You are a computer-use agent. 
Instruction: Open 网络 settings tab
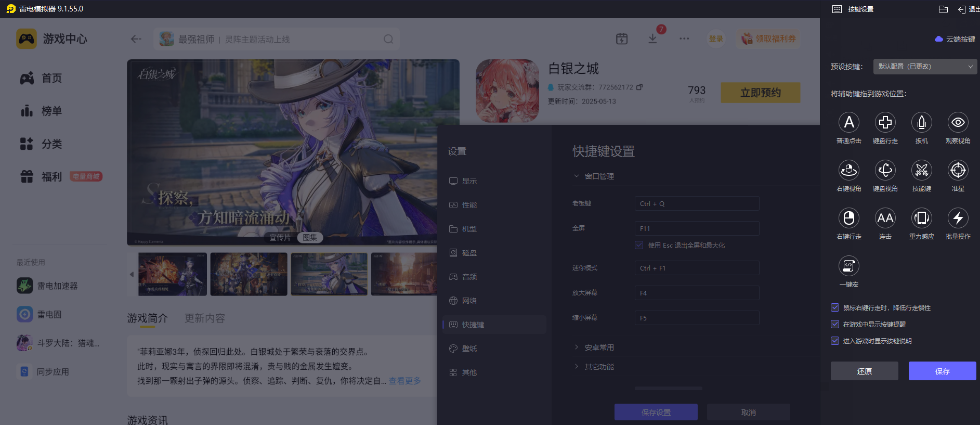click(494, 301)
